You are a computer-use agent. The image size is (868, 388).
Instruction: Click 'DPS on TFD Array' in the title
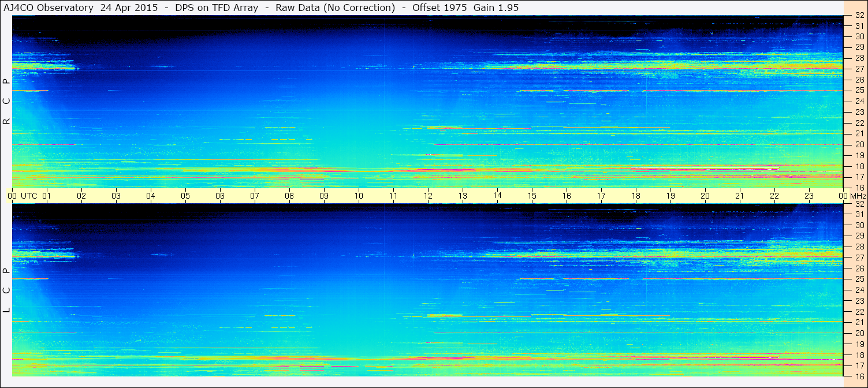[217, 8]
